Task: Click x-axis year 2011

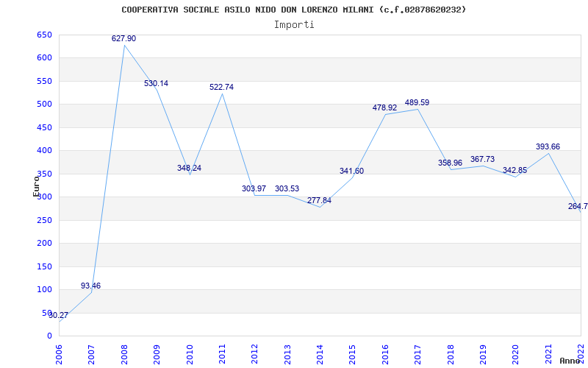Action: point(222,354)
